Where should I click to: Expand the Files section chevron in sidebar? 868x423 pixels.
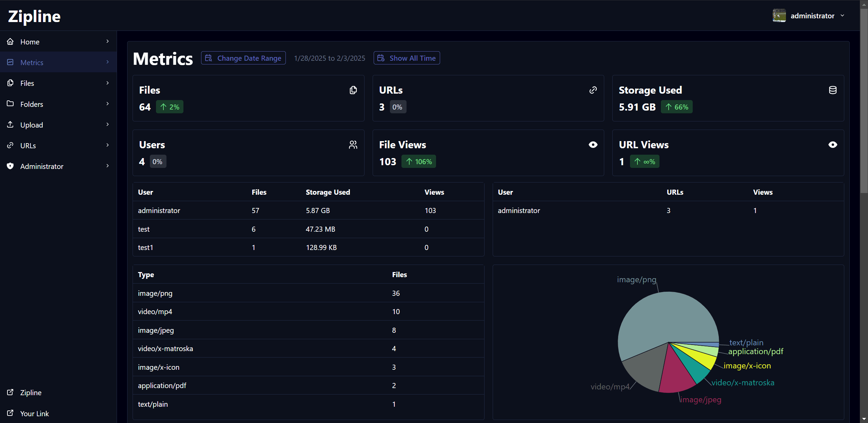pyautogui.click(x=107, y=83)
